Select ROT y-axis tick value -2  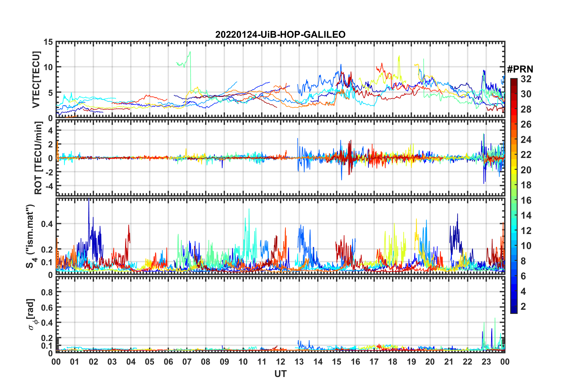coord(49,172)
